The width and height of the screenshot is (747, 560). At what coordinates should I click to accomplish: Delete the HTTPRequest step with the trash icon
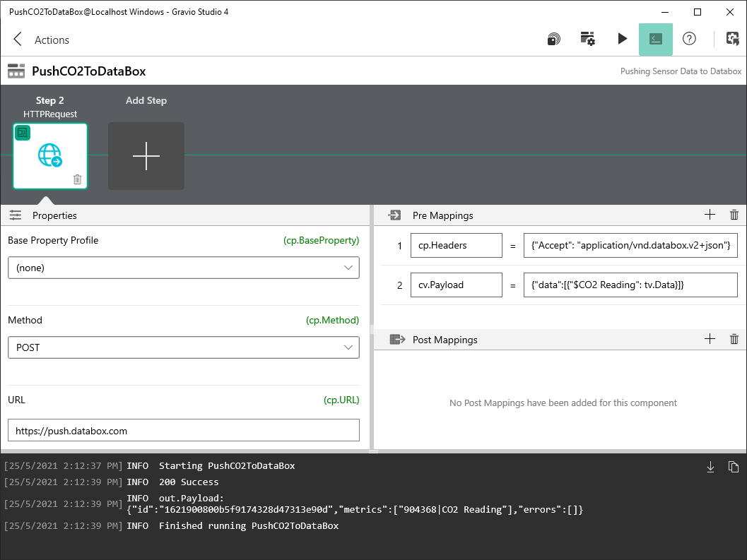tap(77, 179)
